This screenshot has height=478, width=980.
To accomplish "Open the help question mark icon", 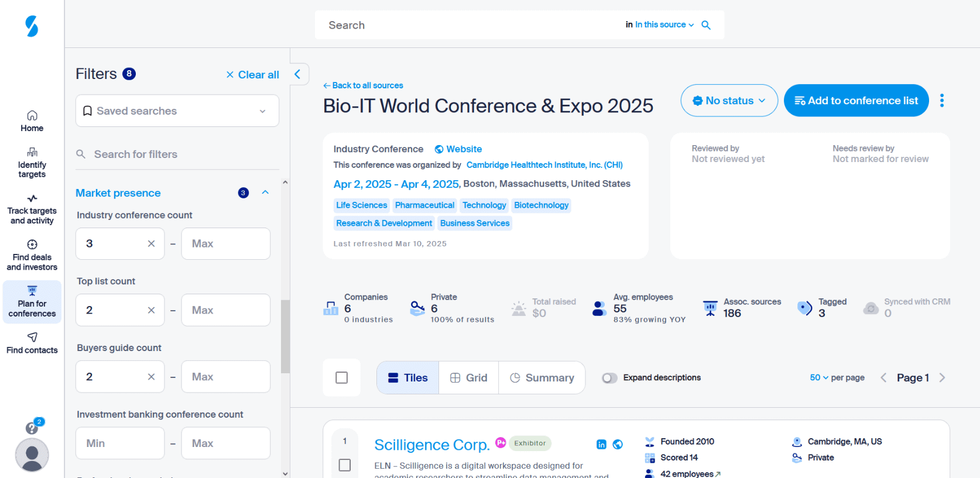I will (32, 428).
